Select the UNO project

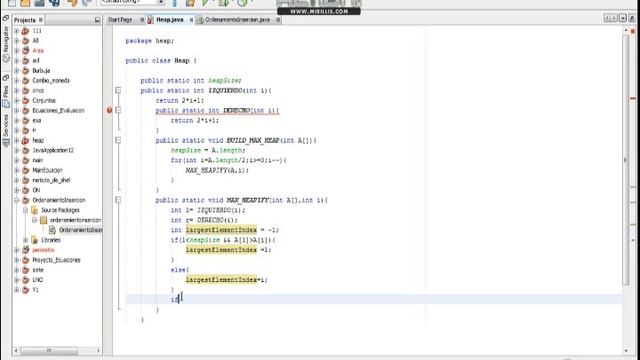38,280
